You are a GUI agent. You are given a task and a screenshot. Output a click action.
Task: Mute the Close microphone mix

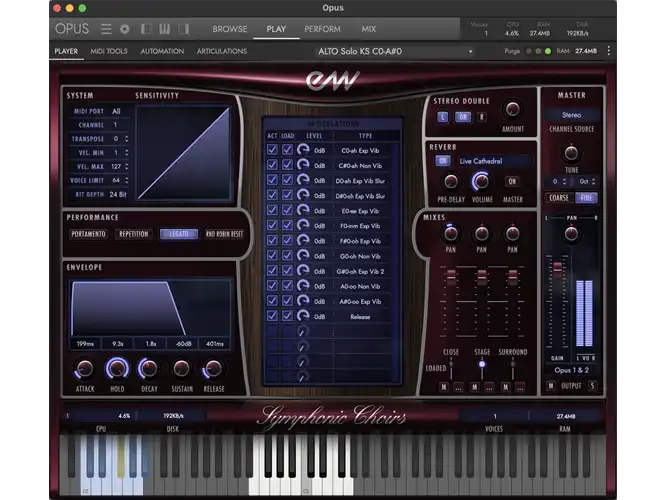pos(444,387)
